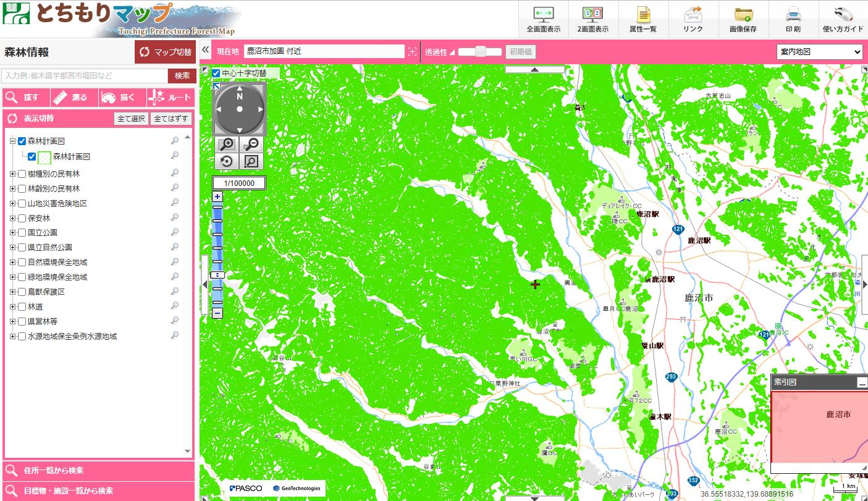Click the 透過性 transparency slider
The image size is (868, 501).
479,52
